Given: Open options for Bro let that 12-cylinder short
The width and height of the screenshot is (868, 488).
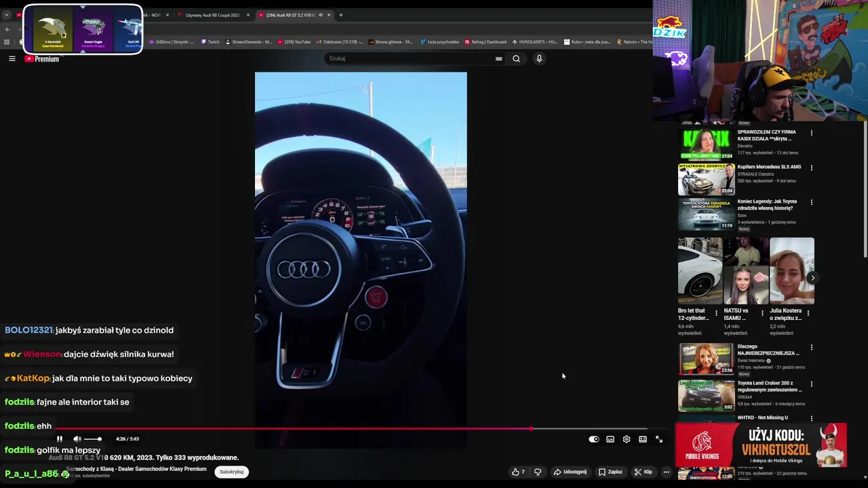Looking at the screenshot, I should coord(716,313).
